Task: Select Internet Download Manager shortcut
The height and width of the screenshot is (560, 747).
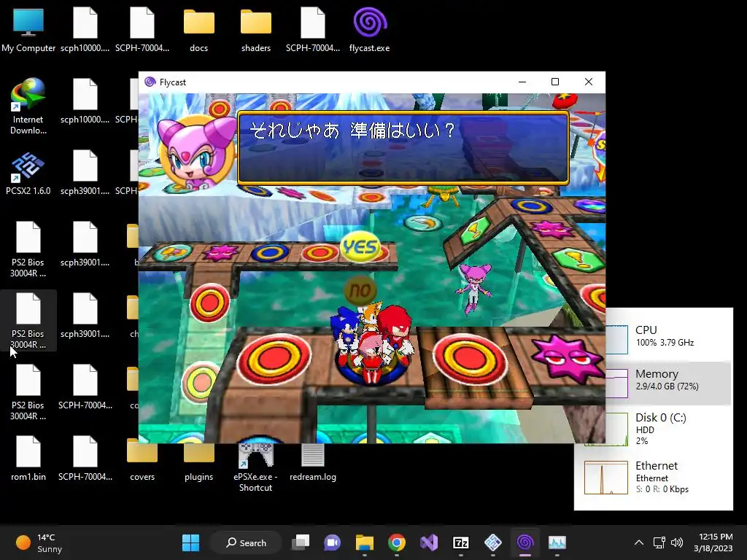Action: click(x=28, y=106)
